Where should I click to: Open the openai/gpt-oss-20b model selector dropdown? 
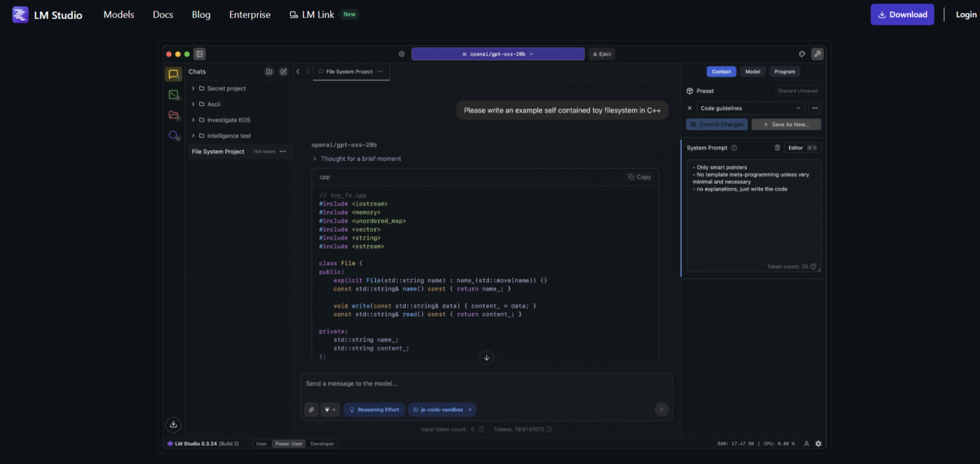point(498,54)
